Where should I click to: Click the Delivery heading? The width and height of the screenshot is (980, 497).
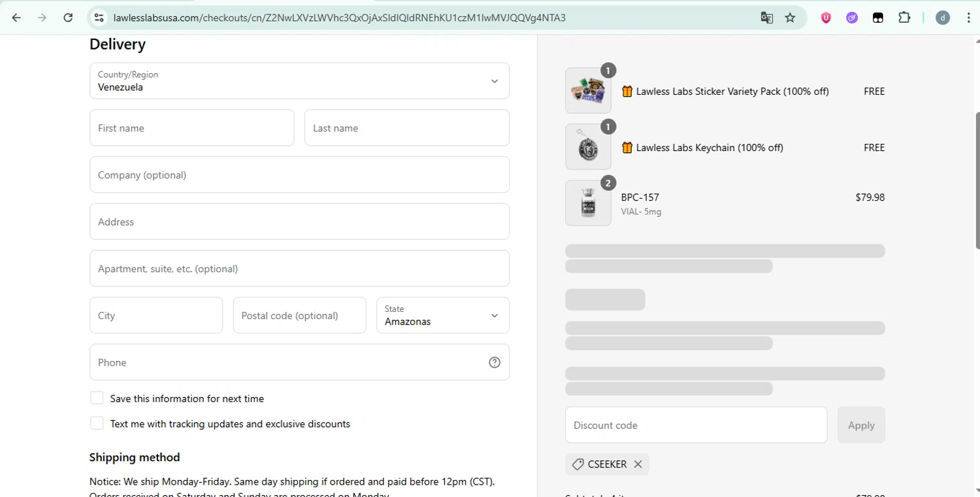(118, 44)
